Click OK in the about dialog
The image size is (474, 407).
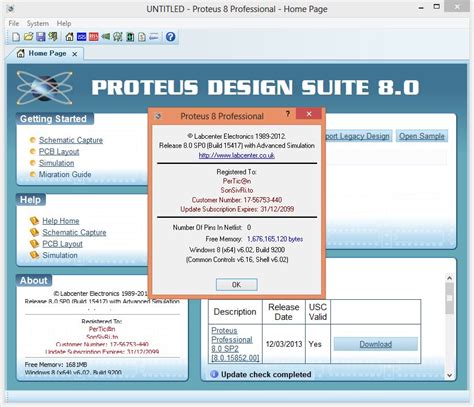236,285
